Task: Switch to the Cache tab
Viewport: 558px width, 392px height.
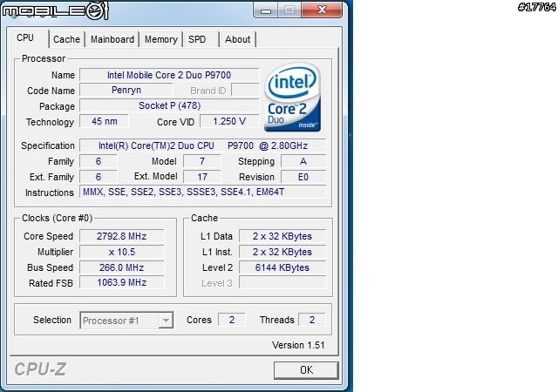Action: point(66,39)
